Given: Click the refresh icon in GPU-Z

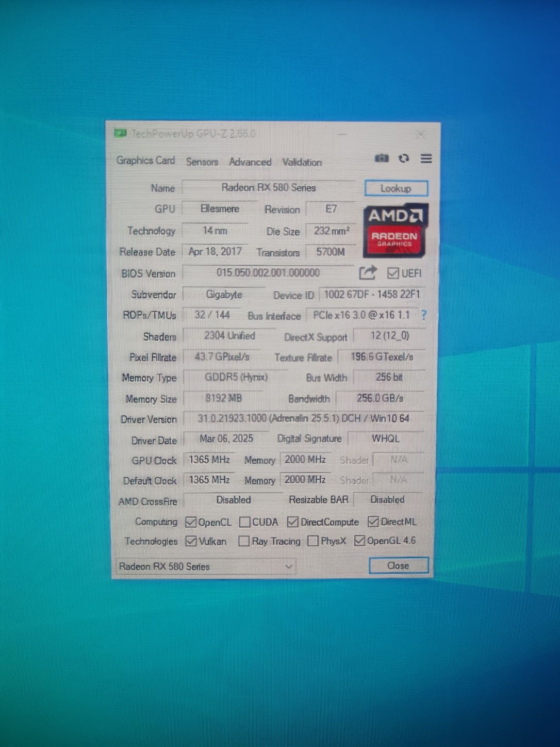Looking at the screenshot, I should pyautogui.click(x=404, y=158).
